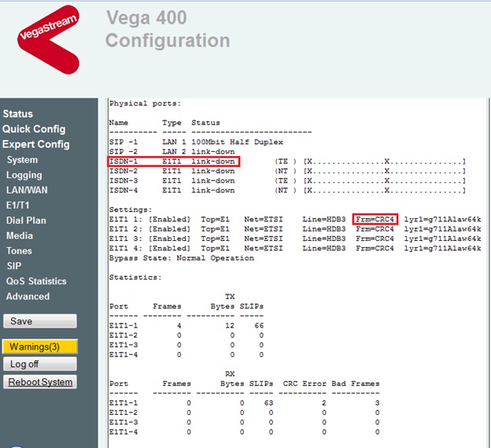Open the Tones settings
Screen dimensions: 491x448
(19, 251)
